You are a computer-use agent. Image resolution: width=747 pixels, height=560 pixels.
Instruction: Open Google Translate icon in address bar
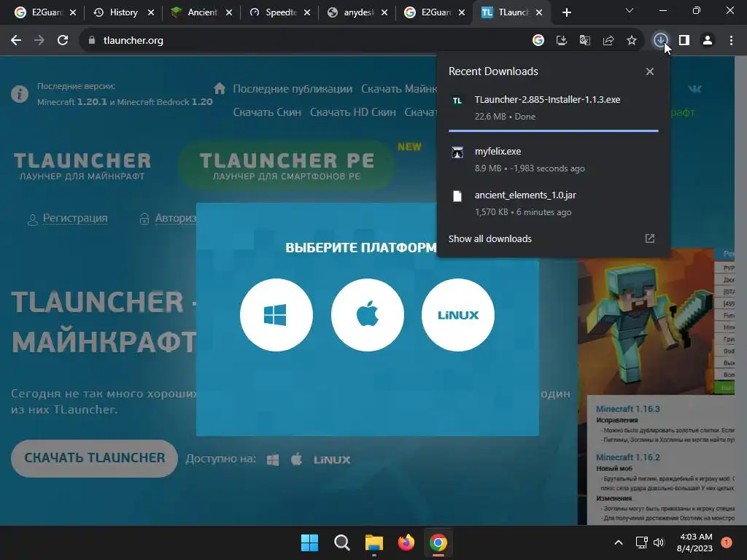(585, 41)
